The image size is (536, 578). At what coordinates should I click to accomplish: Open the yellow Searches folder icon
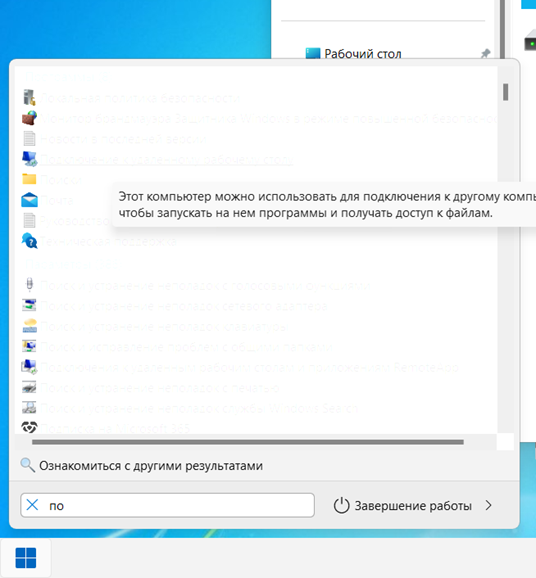(x=29, y=179)
